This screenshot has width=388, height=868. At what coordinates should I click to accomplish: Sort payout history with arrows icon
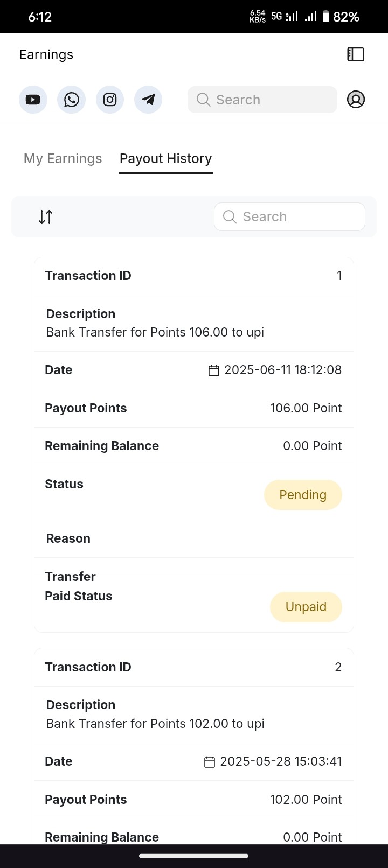pyautogui.click(x=46, y=217)
